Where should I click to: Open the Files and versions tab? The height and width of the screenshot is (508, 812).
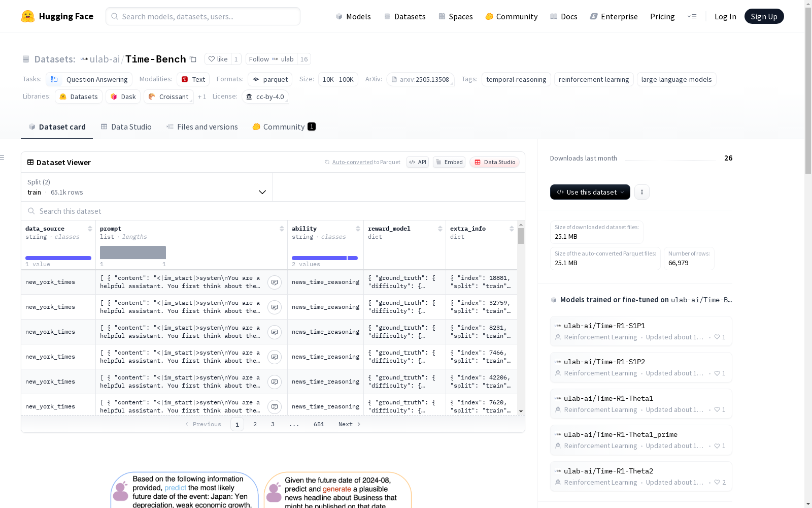pos(202,127)
